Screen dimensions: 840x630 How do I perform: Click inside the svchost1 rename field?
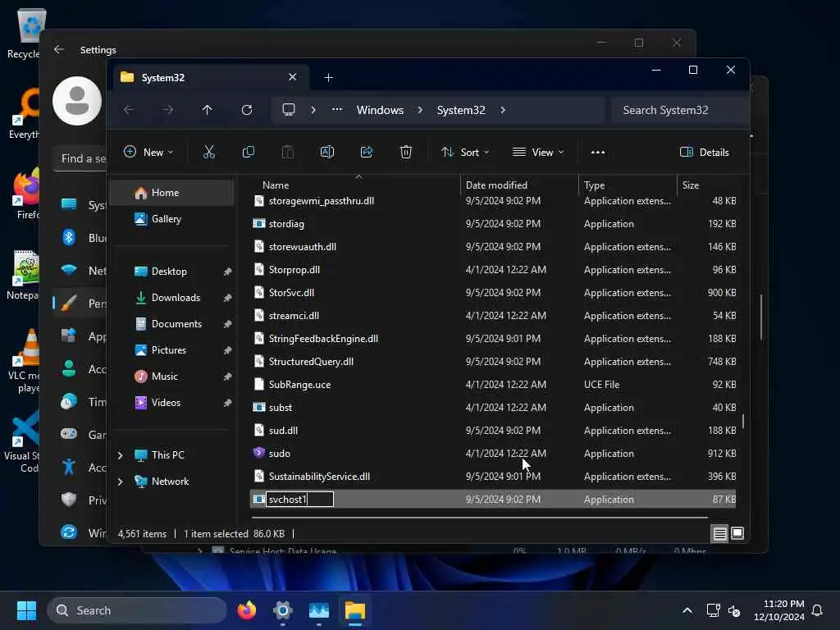(299, 500)
